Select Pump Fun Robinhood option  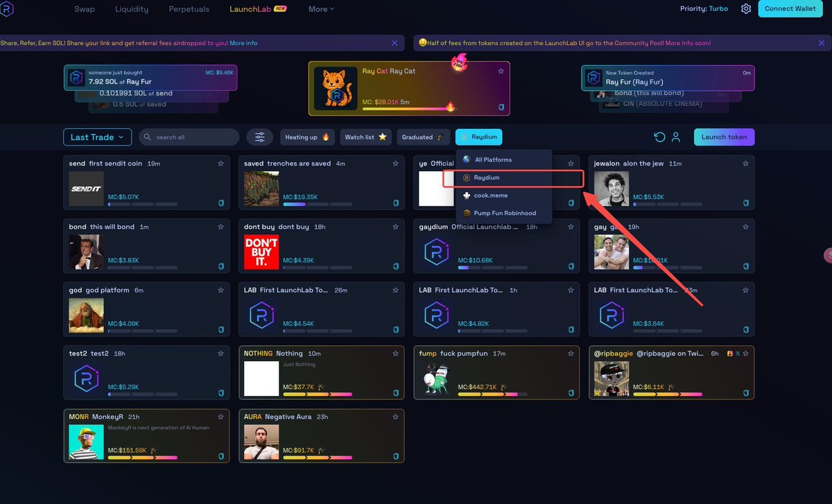click(x=504, y=214)
